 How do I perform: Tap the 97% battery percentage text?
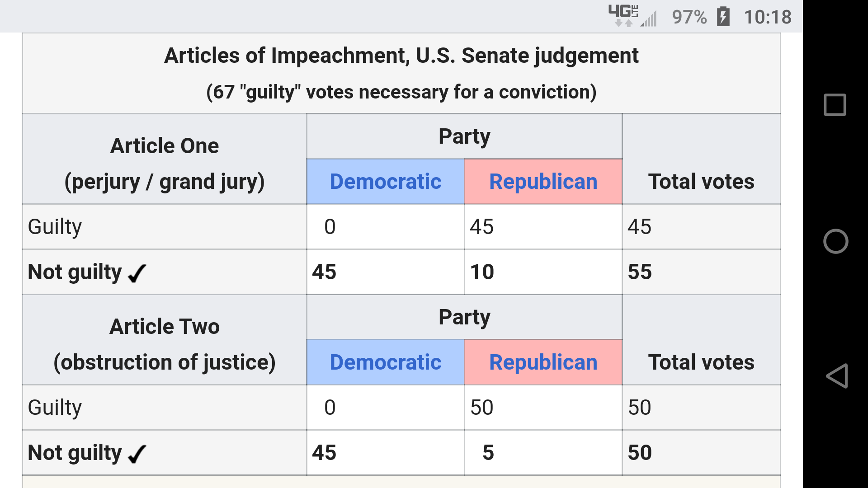tap(689, 17)
